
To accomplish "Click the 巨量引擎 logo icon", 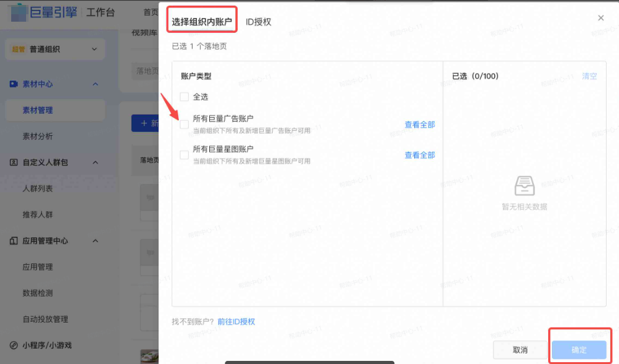I will [x=18, y=12].
